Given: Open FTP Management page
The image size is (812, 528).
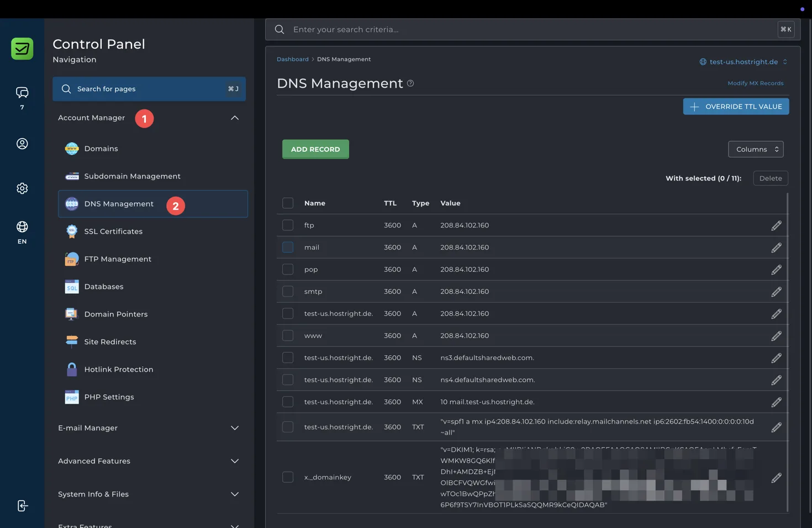Looking at the screenshot, I should (x=153, y=259).
